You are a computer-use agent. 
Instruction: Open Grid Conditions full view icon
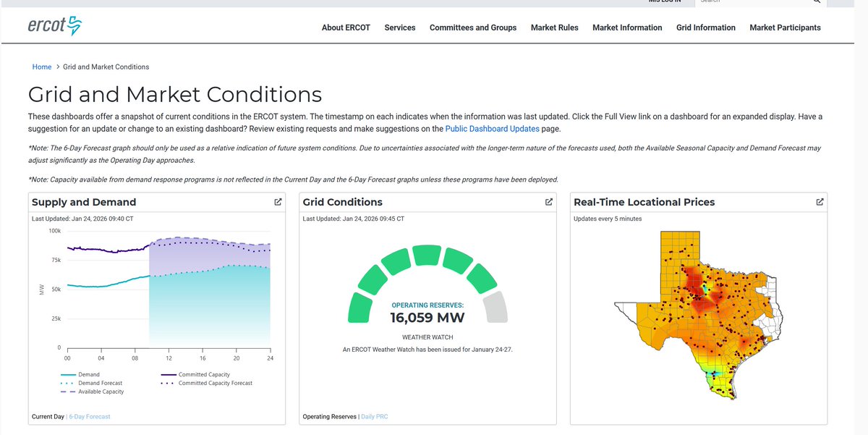[549, 202]
